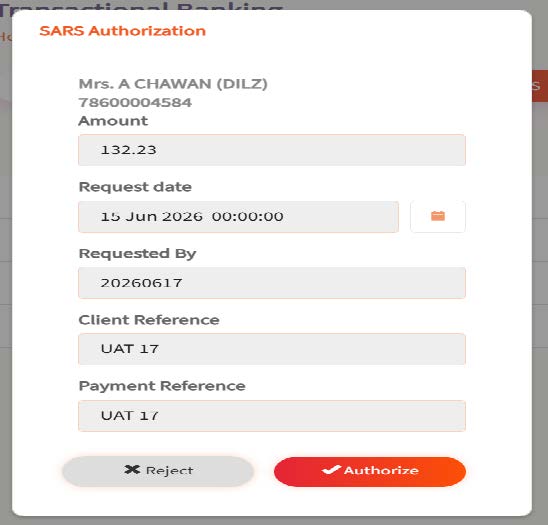Select the Request date field 15 Jun 2026
The height and width of the screenshot is (525, 548).
pos(238,217)
